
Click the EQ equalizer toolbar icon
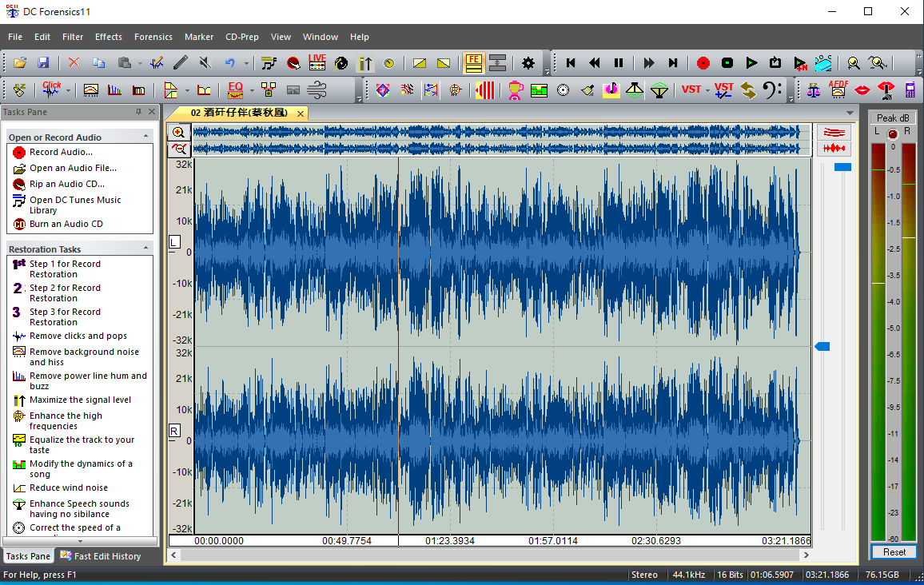(235, 90)
